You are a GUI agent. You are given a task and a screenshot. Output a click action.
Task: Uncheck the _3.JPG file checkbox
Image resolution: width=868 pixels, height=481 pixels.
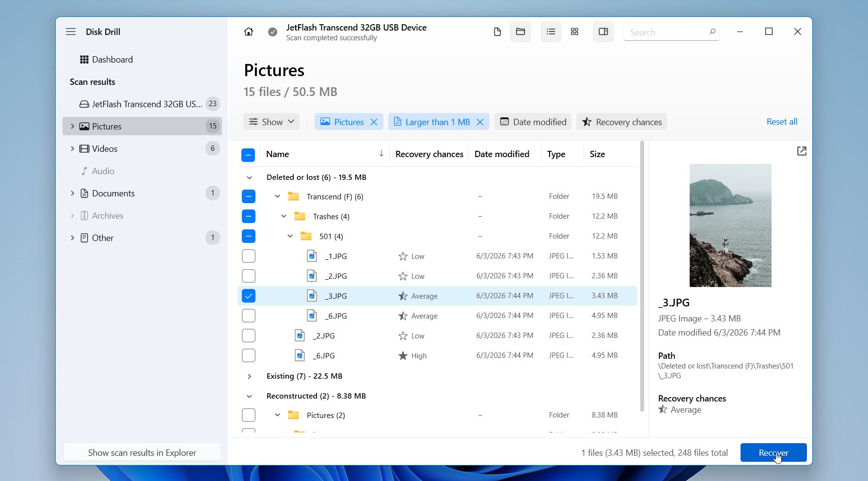coord(248,296)
